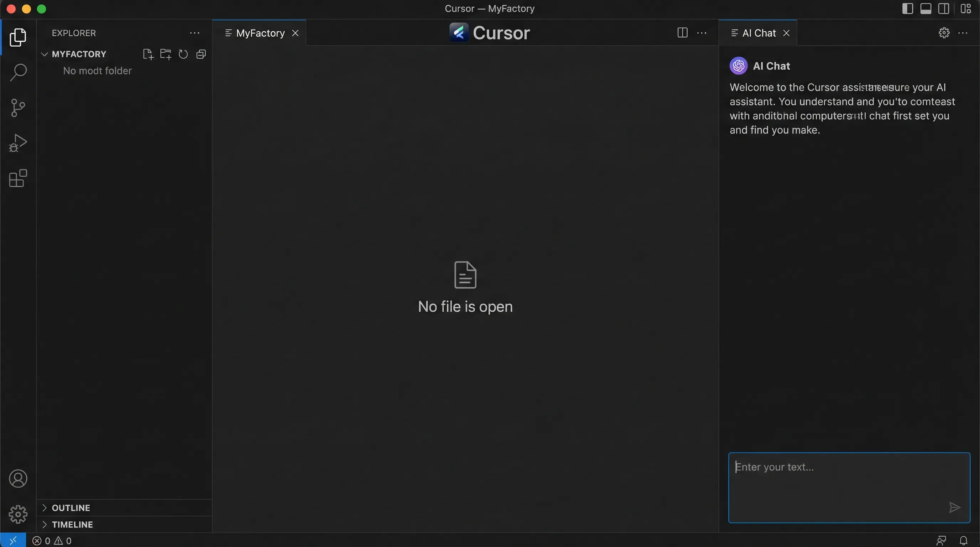Expand the OUTLINE section
Image resolution: width=980 pixels, height=547 pixels.
point(71,507)
